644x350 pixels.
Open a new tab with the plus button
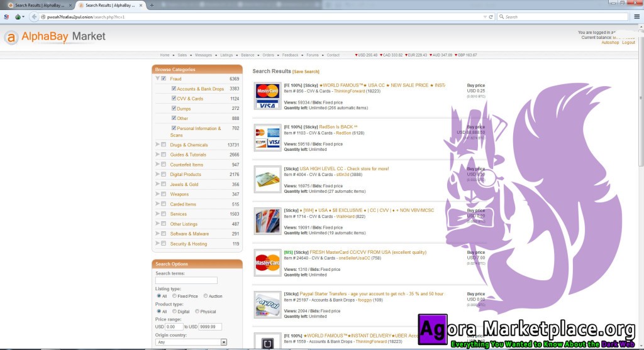pyautogui.click(x=152, y=5)
